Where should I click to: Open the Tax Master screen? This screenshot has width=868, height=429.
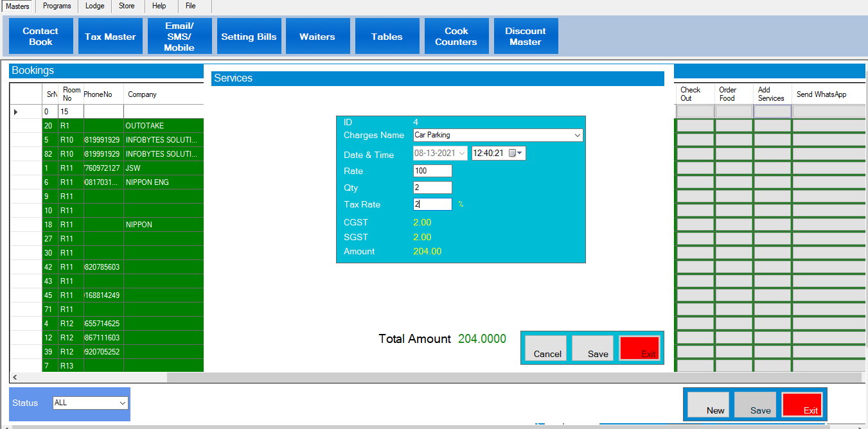110,37
